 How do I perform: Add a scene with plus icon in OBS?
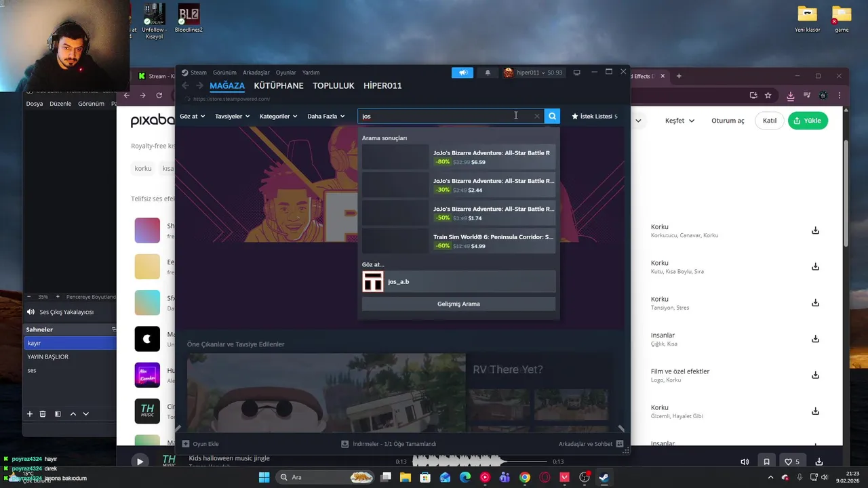click(x=29, y=413)
